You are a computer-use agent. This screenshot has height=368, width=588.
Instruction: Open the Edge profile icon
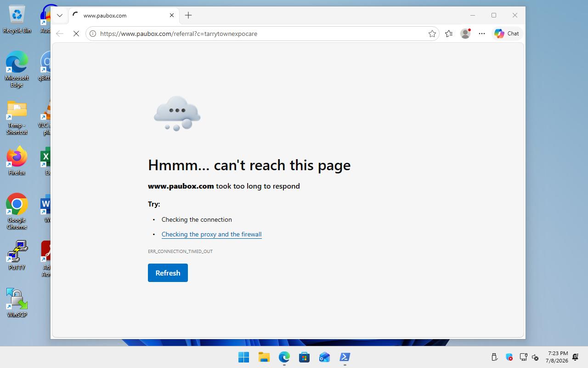point(465,34)
